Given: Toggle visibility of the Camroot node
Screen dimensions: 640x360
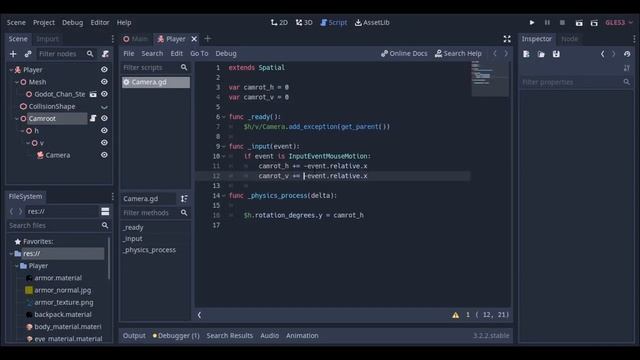Looking at the screenshot, I should (104, 118).
